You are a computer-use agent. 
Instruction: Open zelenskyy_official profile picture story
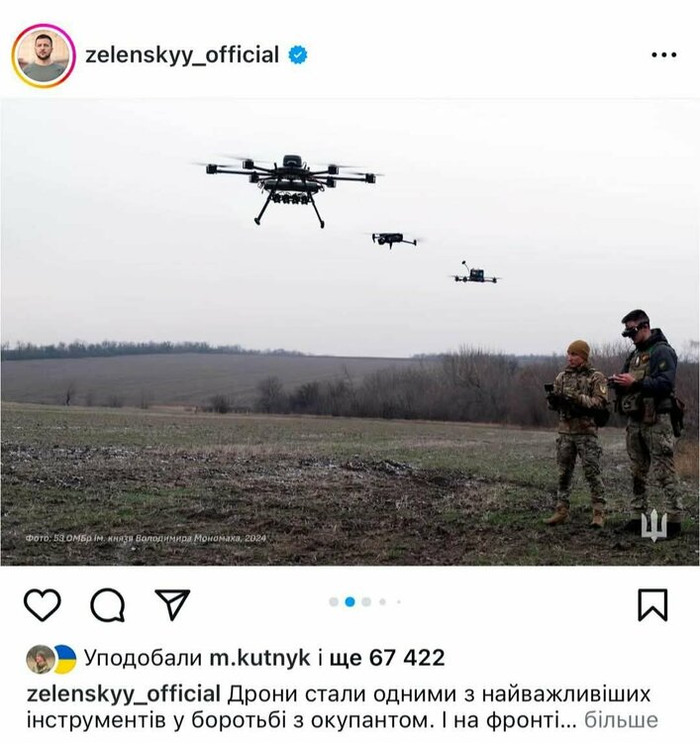44,55
